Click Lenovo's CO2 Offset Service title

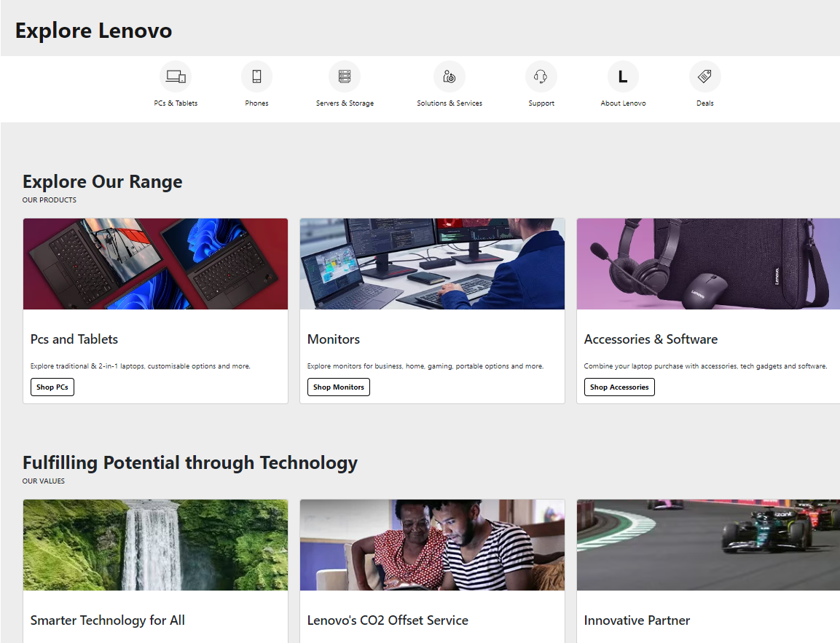coord(388,620)
